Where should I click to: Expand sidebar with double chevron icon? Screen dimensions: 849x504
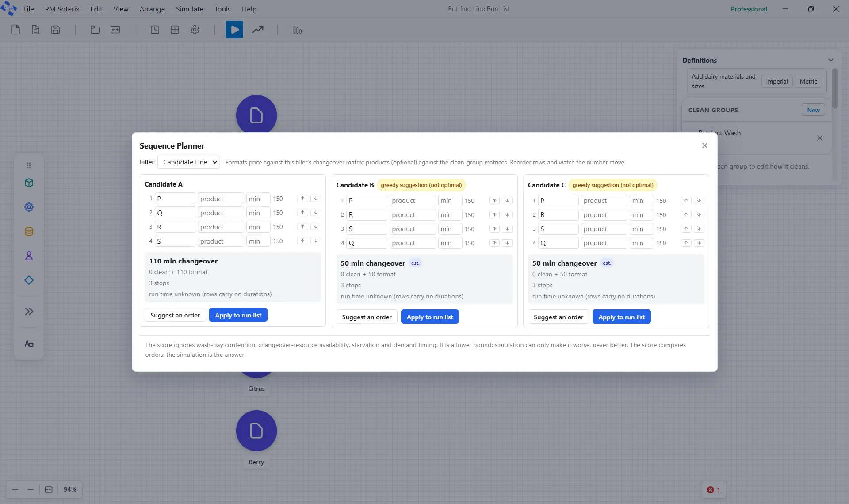29,311
